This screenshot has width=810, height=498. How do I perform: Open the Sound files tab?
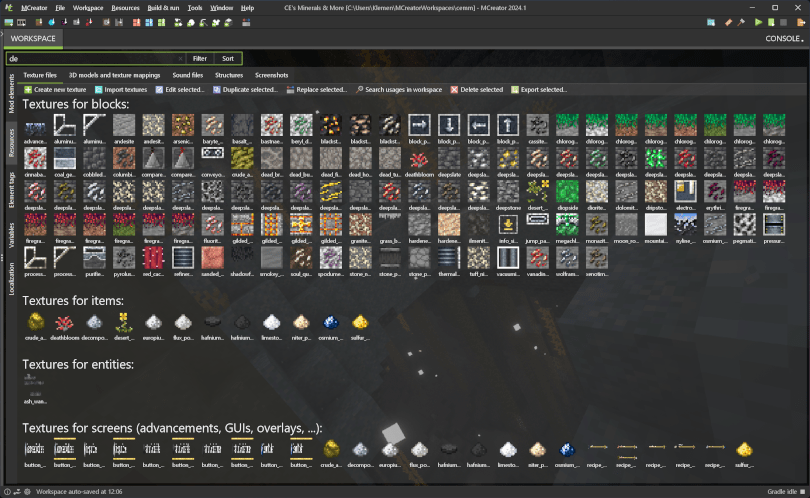click(x=188, y=75)
